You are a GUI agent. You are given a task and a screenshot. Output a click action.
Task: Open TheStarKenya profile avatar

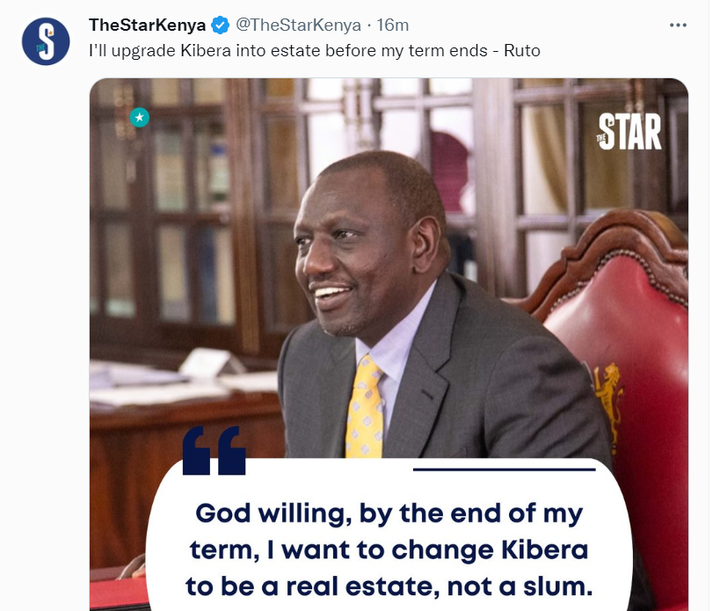click(x=45, y=41)
